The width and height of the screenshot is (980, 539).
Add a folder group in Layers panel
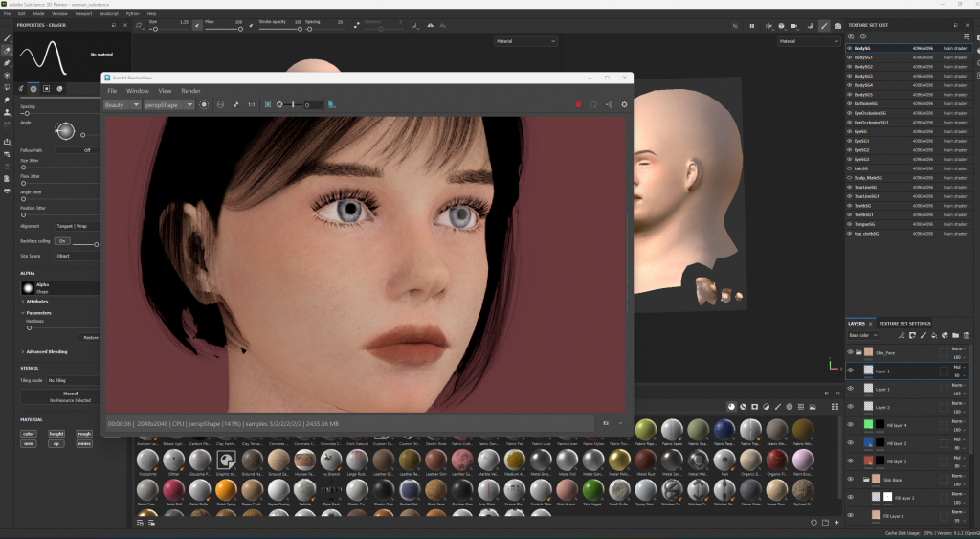click(955, 335)
